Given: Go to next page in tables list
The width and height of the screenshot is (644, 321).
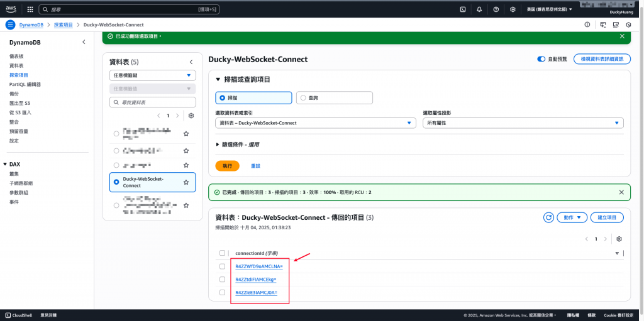Looking at the screenshot, I should pyautogui.click(x=177, y=116).
